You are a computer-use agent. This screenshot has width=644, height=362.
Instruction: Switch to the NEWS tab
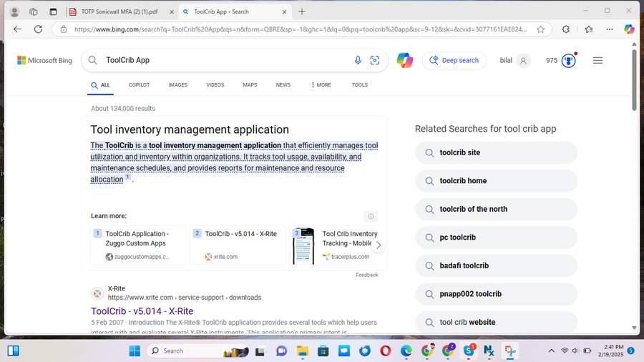tap(283, 85)
